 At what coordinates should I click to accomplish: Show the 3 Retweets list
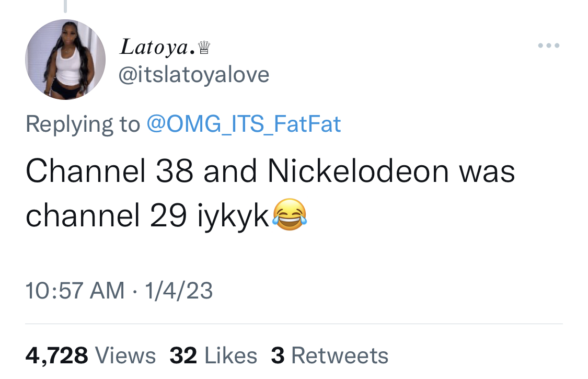point(330,355)
